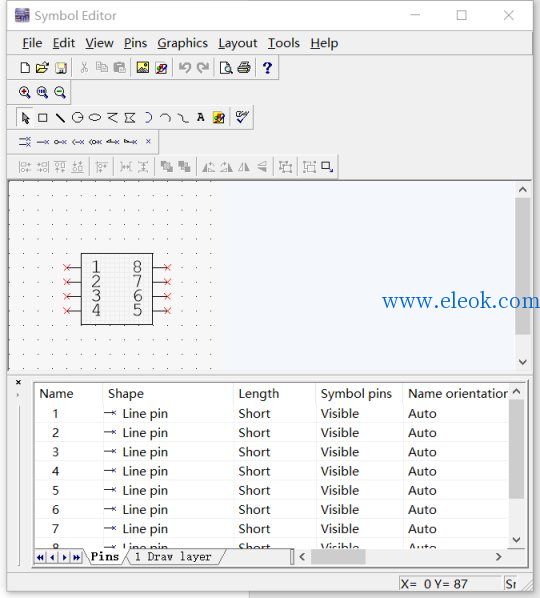Viewport: 540px width, 598px height.
Task: Open the Graphics menu
Action: point(182,43)
